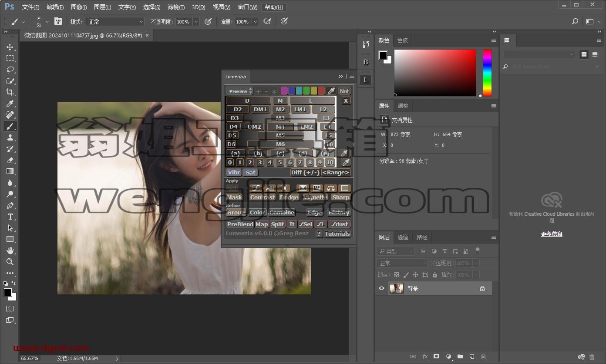Viewport: 606px width, 364px height.
Task: Select the Quick Selection tool
Action: (10, 81)
